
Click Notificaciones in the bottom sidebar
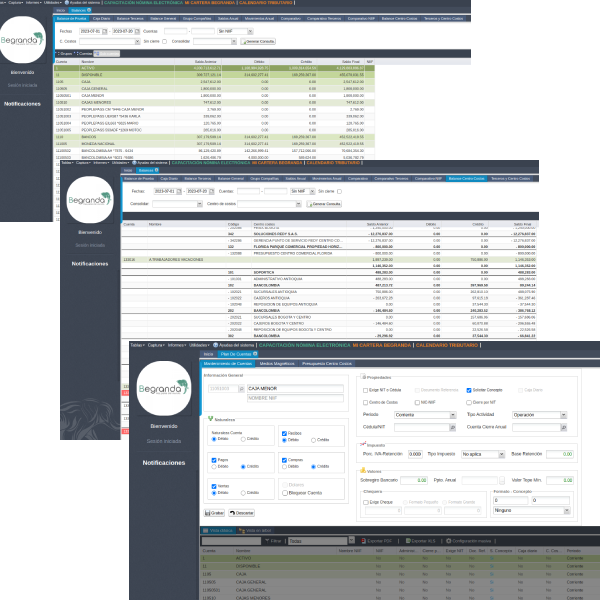(162, 463)
